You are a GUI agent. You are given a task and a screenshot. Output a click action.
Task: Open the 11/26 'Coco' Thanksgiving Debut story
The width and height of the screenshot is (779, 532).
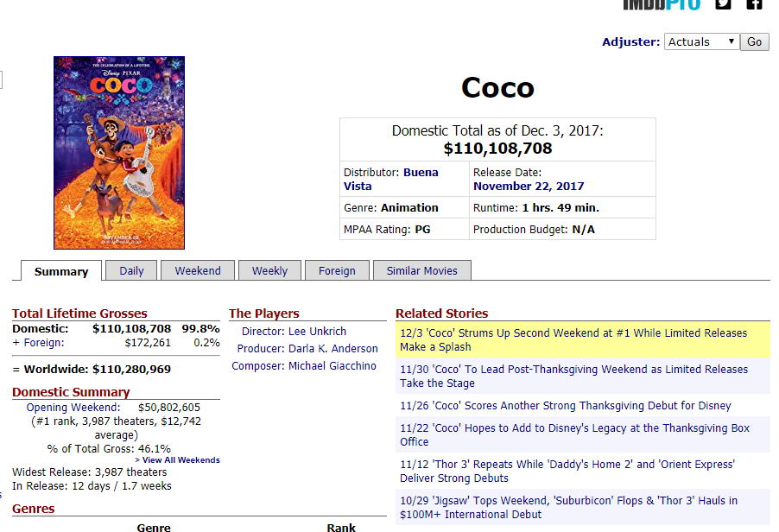tap(565, 405)
